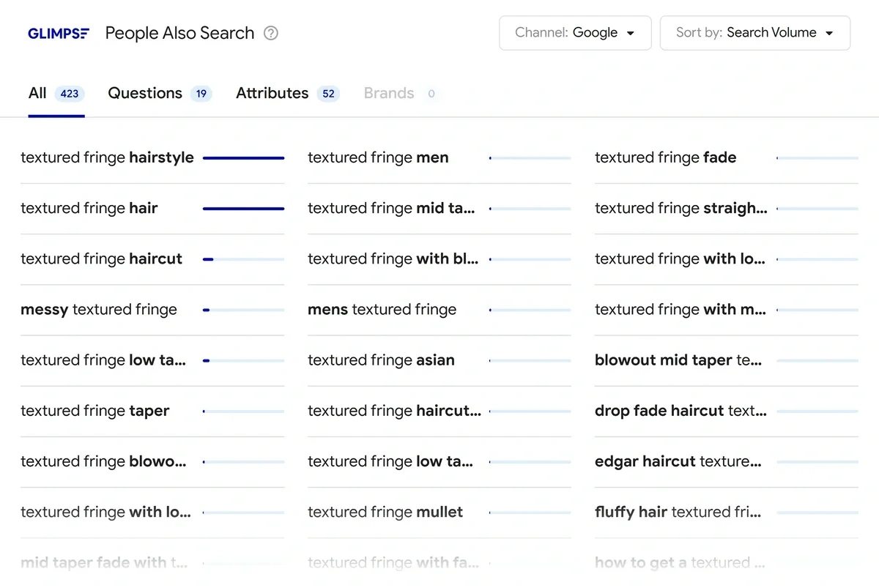
Task: Click keyword 'mens textured fringe'
Action: click(382, 310)
